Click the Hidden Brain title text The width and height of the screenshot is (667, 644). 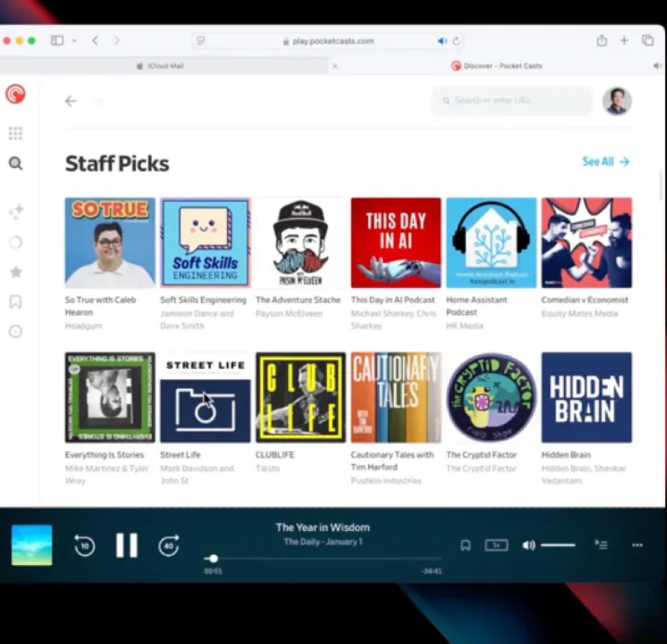[566, 455]
